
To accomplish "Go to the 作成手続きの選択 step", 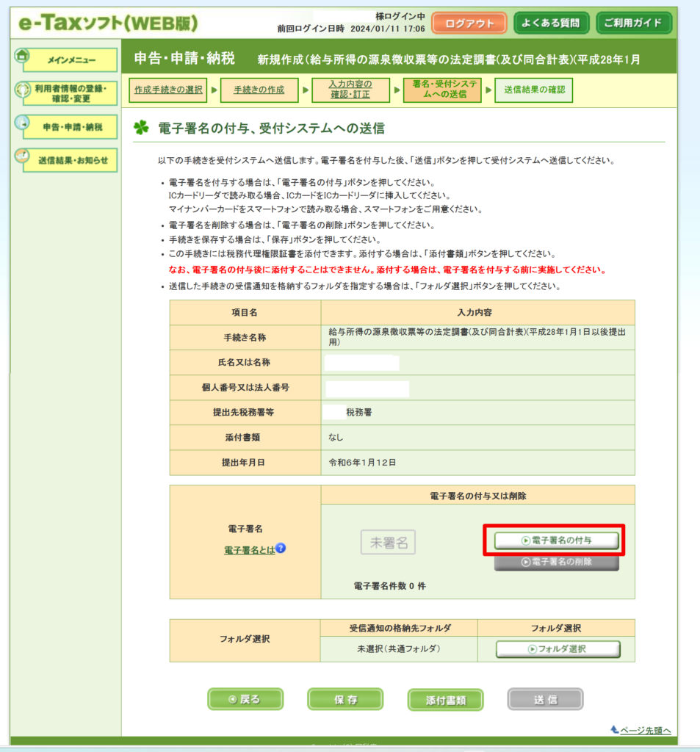I will (168, 90).
